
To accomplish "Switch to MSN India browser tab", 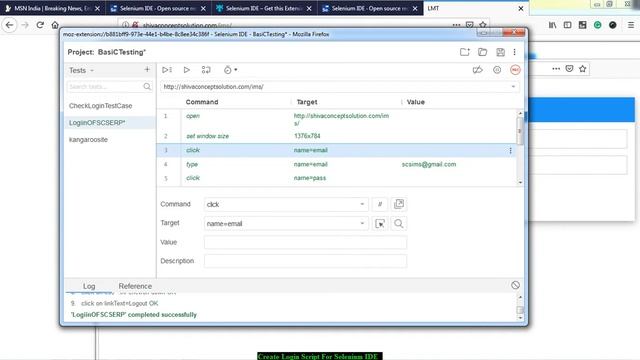I will [52, 8].
